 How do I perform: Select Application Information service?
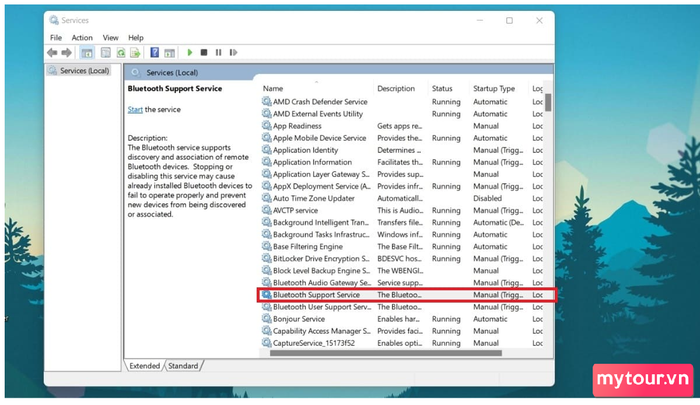click(402, 162)
